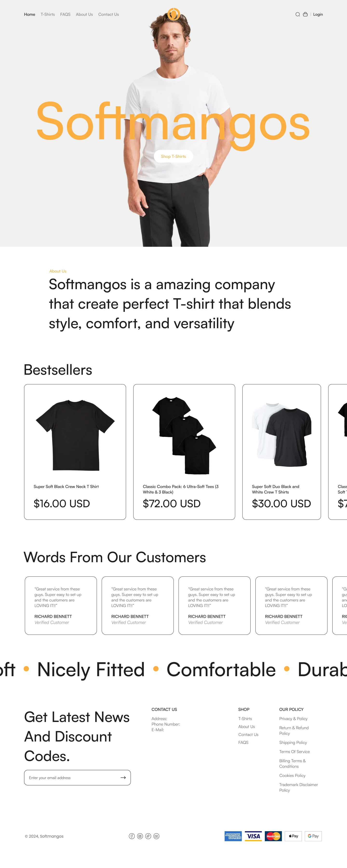The height and width of the screenshot is (868, 347).
Task: Click the Apple Pay payment badge
Action: pyautogui.click(x=293, y=836)
